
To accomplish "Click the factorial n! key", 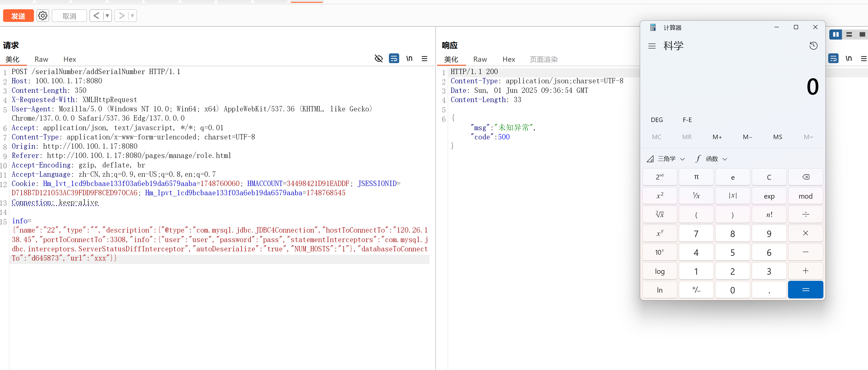I will pos(769,215).
